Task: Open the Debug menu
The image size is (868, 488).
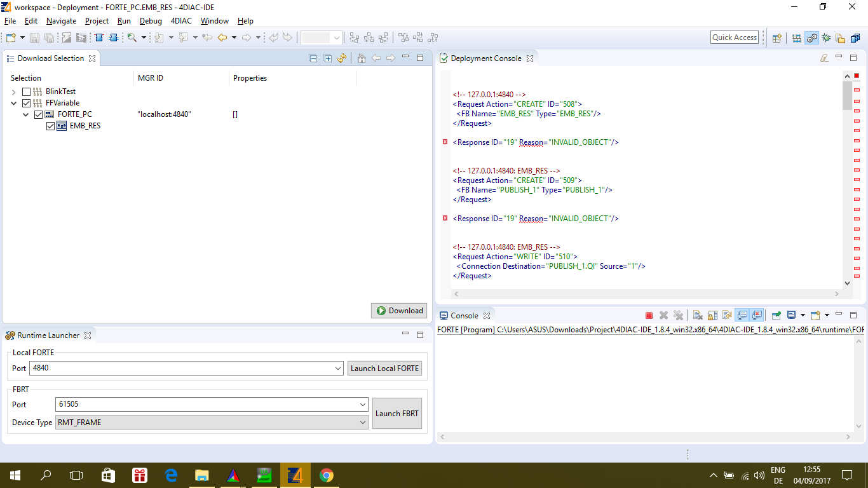Action: (x=151, y=21)
